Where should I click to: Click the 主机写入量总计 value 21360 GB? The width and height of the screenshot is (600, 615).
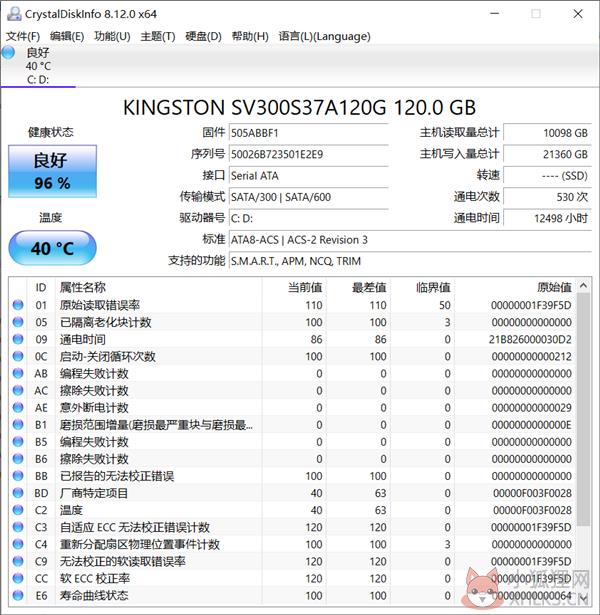click(547, 154)
